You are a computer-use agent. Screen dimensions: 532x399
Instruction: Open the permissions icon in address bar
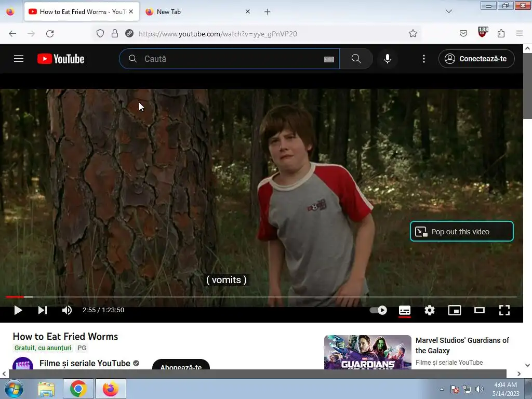coord(129,34)
